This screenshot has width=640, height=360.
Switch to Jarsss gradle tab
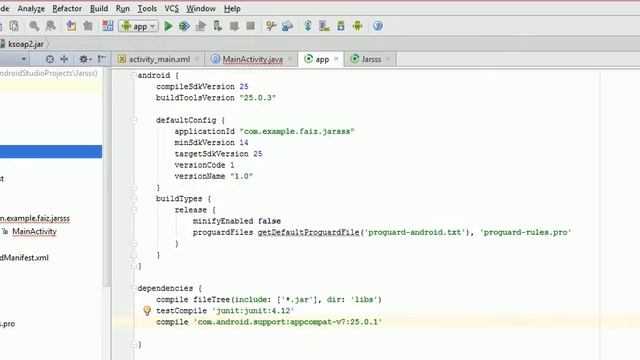click(371, 59)
